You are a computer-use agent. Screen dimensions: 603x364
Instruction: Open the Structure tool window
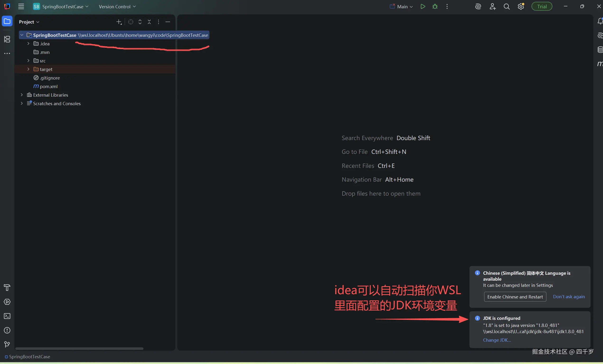7,39
